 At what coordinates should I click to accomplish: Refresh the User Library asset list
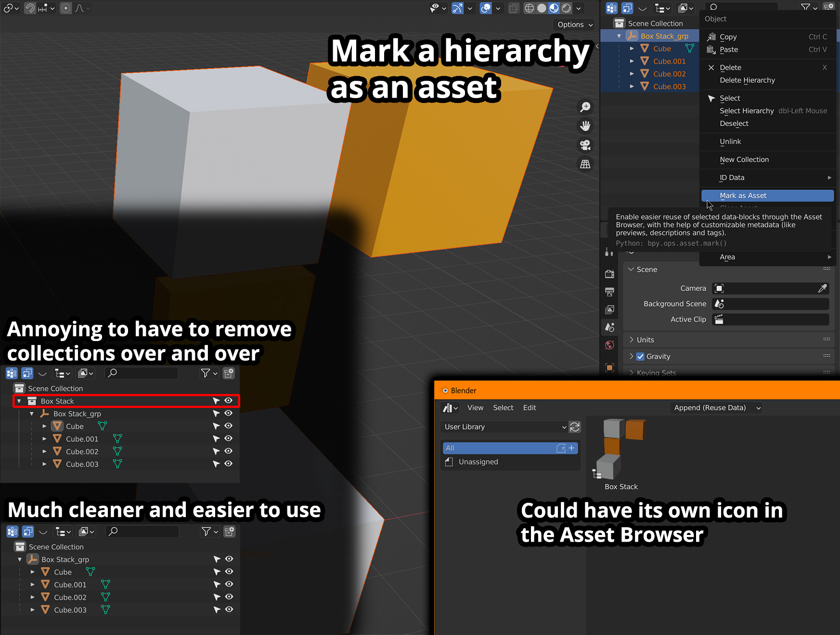[x=575, y=427]
